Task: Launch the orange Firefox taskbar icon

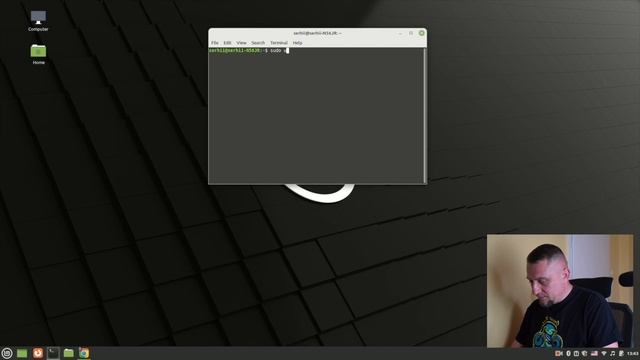Action: 38,353
